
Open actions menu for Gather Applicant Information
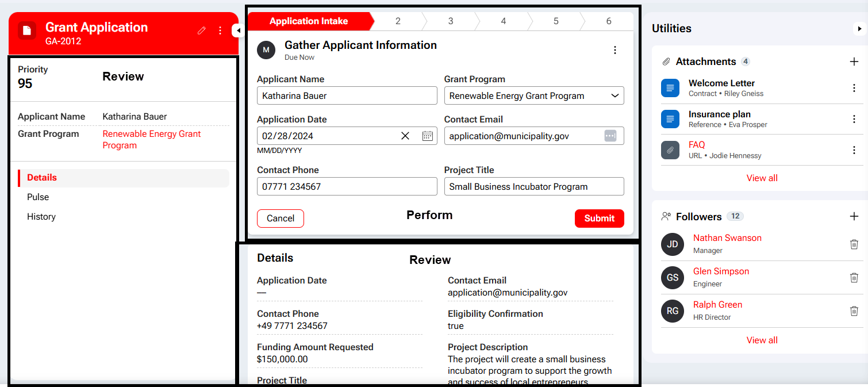pyautogui.click(x=615, y=50)
